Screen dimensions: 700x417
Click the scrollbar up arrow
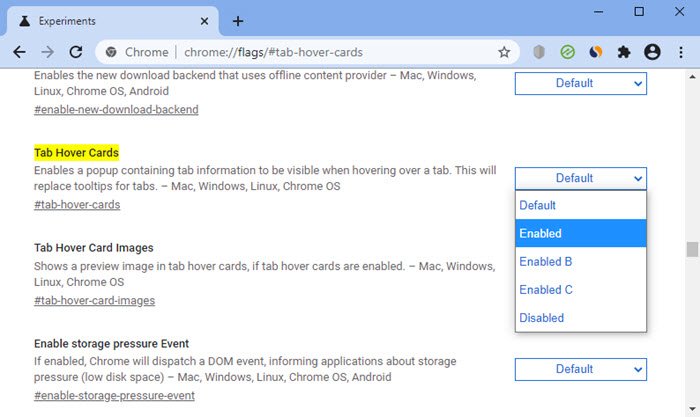coord(692,77)
